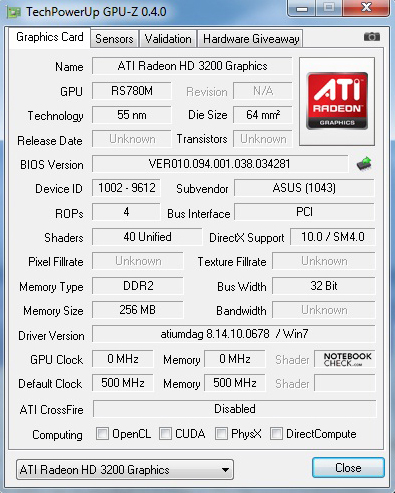Click the Close button
Image resolution: width=395 pixels, height=493 pixels.
(348, 468)
